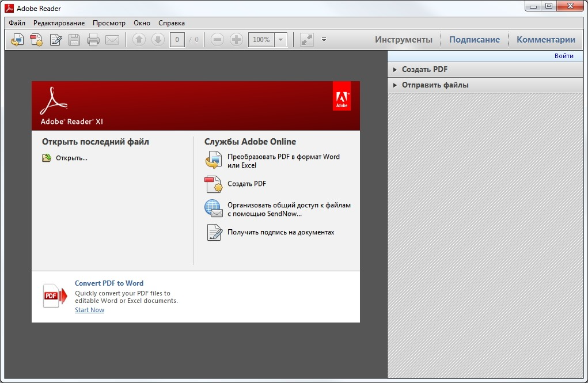Click the Войти sign-in link
This screenshot has width=588, height=383.
(564, 56)
